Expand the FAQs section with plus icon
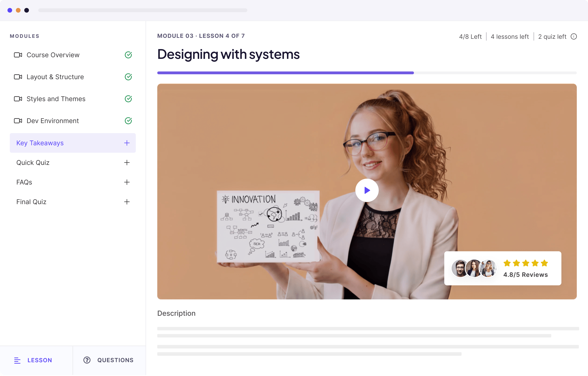The image size is (588, 376). [127, 182]
